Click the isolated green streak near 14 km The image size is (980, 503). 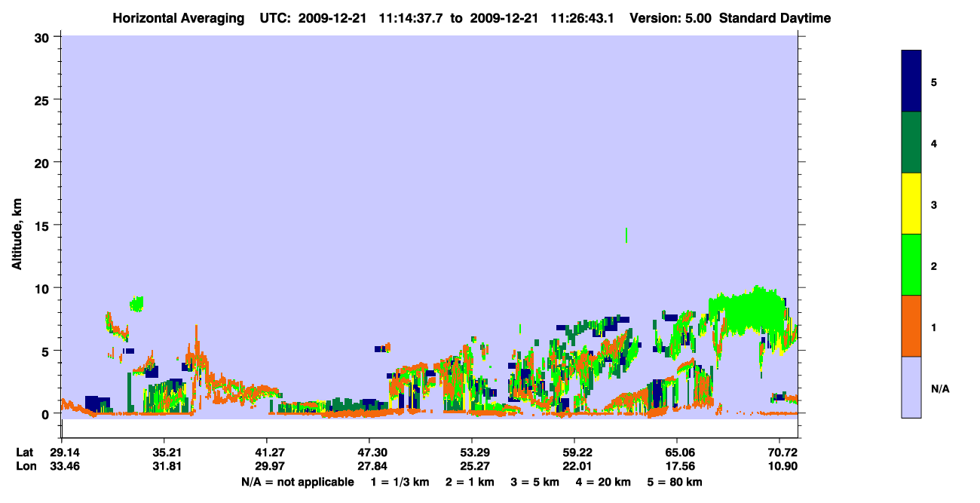[x=626, y=235]
